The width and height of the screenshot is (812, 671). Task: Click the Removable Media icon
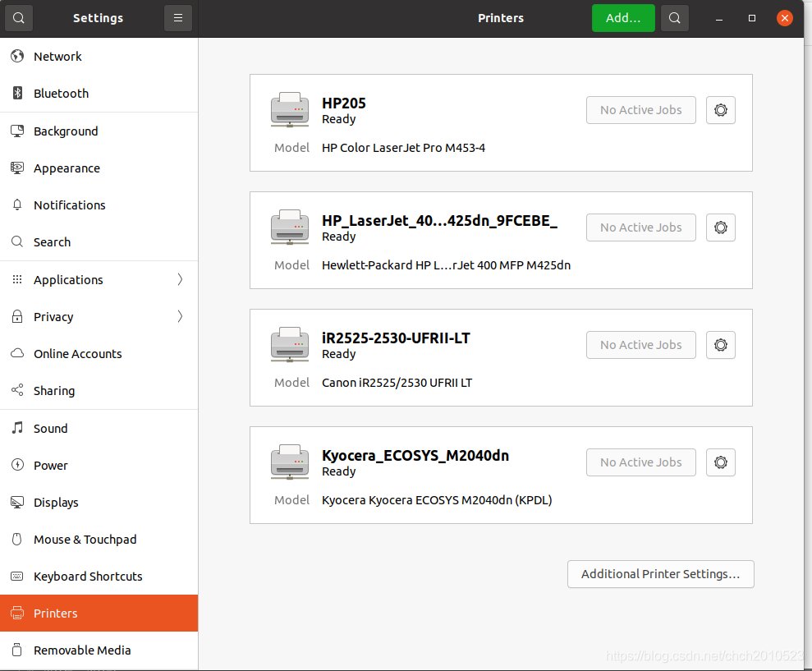pos(17,650)
